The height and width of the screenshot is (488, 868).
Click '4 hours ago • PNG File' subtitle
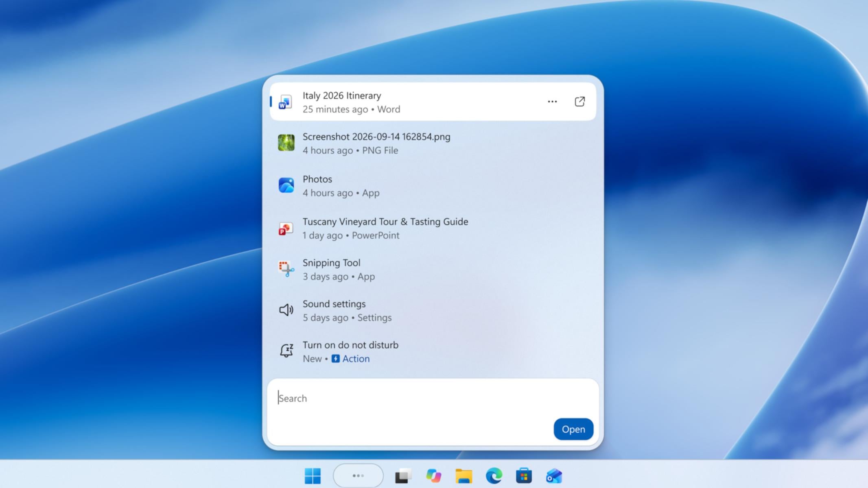point(350,150)
